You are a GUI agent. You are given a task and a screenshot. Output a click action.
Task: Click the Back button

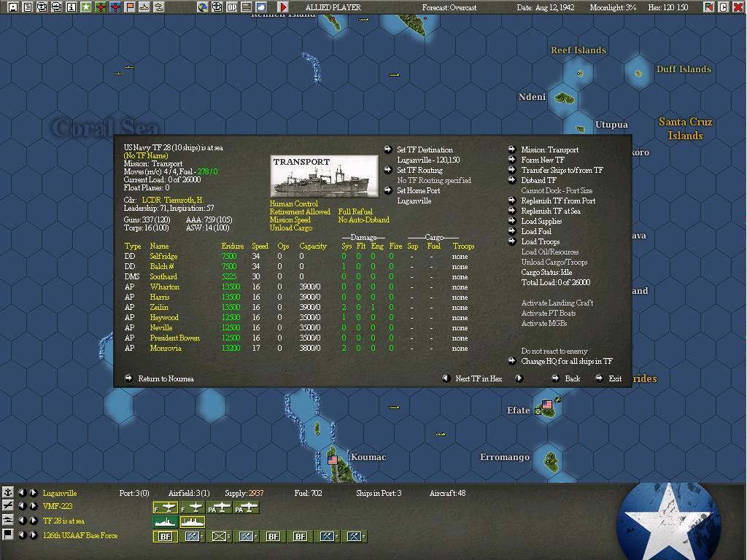click(572, 379)
